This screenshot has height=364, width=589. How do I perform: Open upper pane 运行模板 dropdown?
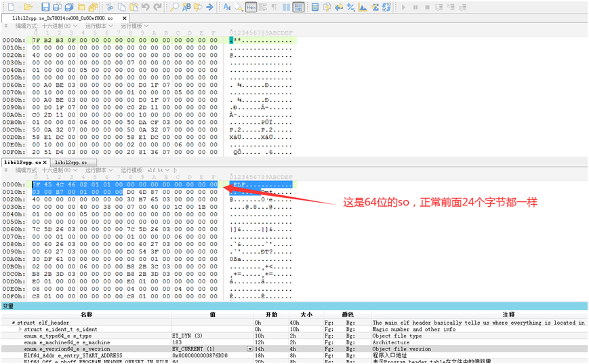pyautogui.click(x=134, y=26)
